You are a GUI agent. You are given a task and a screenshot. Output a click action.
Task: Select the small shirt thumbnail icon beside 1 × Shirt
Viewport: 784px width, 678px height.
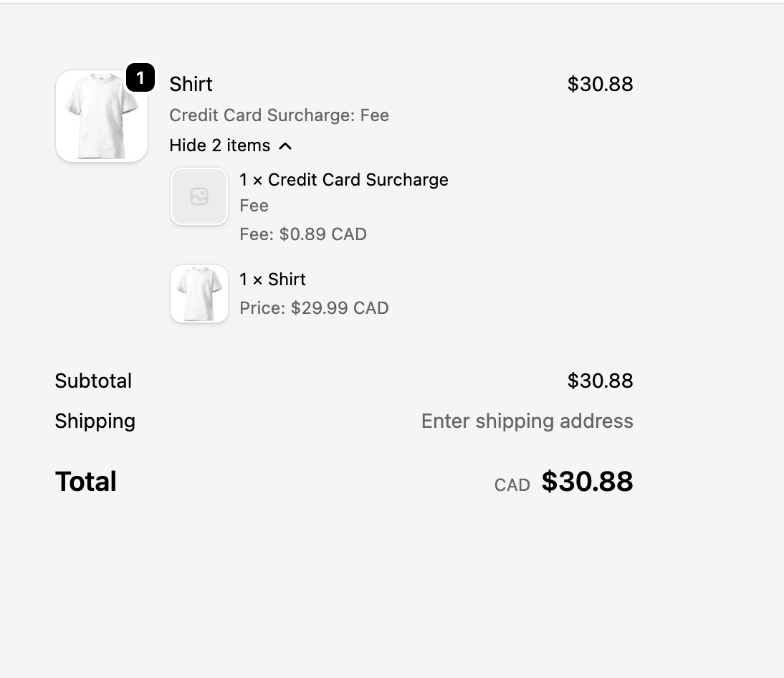pyautogui.click(x=199, y=294)
